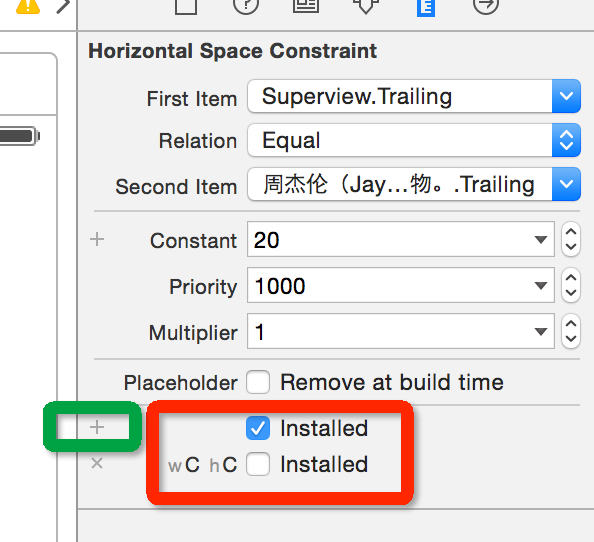
Task: Expand the Priority 1000 combo arrow
Action: [x=541, y=285]
